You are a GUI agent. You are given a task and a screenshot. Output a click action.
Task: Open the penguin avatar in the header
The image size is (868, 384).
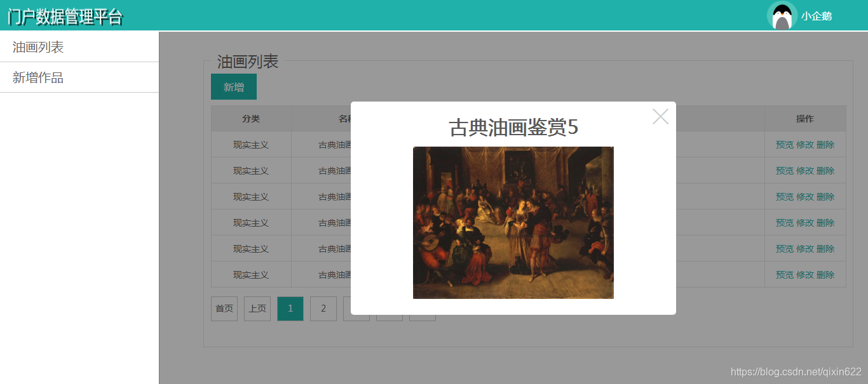782,16
